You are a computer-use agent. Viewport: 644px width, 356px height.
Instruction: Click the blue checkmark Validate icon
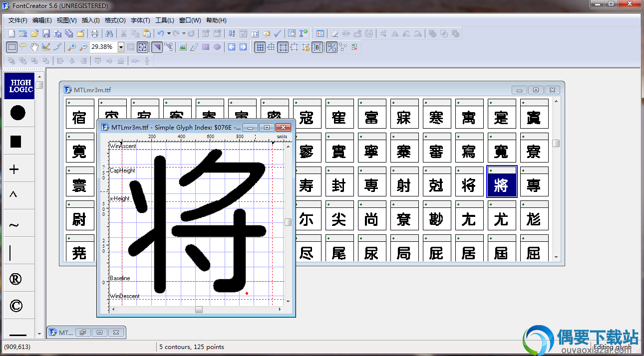(278, 33)
